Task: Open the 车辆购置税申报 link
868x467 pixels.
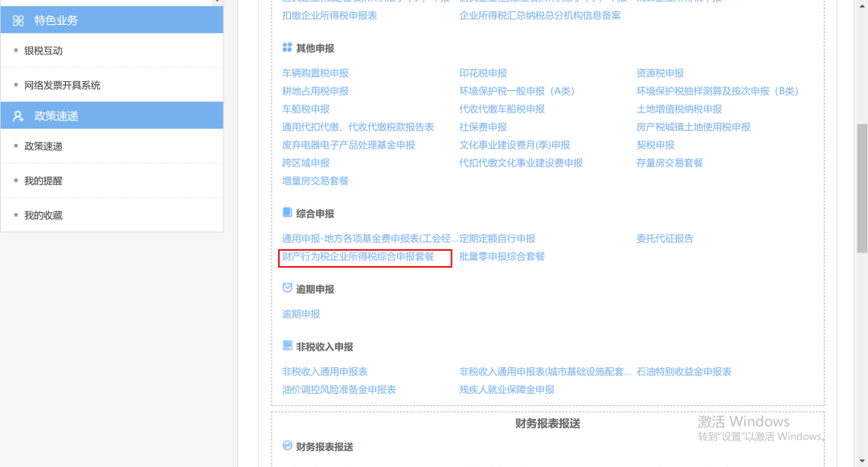Action: click(x=315, y=73)
